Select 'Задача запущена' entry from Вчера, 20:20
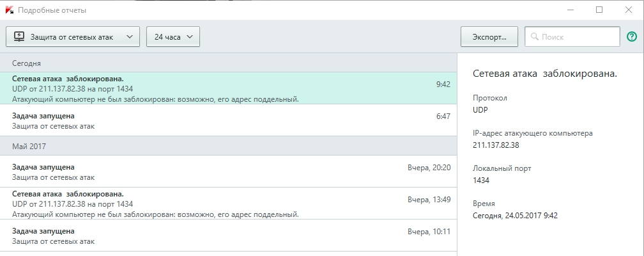 point(229,172)
